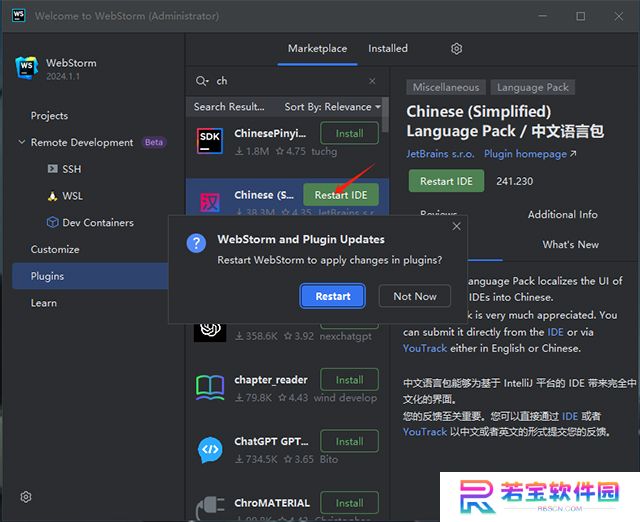Click the WebStorm logo in the sidebar

coord(27,67)
